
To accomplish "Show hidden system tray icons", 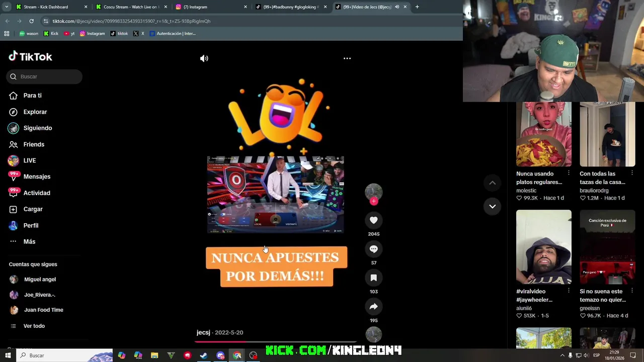I will pyautogui.click(x=562, y=355).
